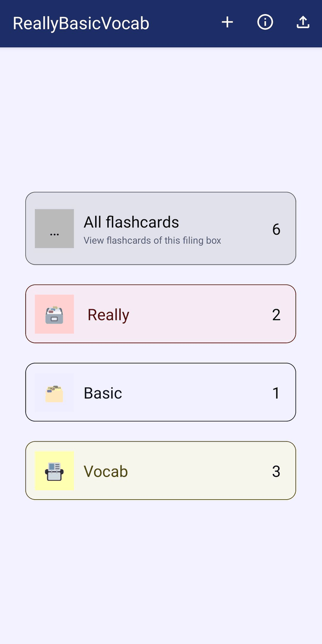Open the Really flashcard box

click(161, 314)
